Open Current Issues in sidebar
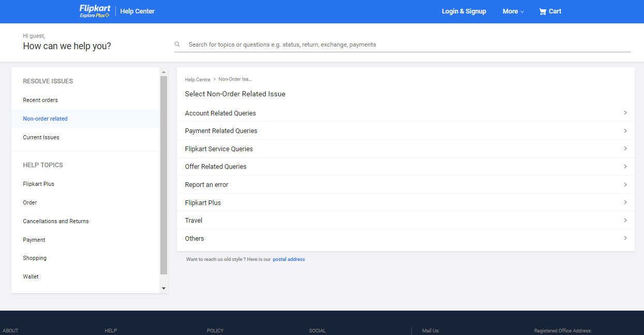Screen dimensions: 644x335 click(x=41, y=137)
